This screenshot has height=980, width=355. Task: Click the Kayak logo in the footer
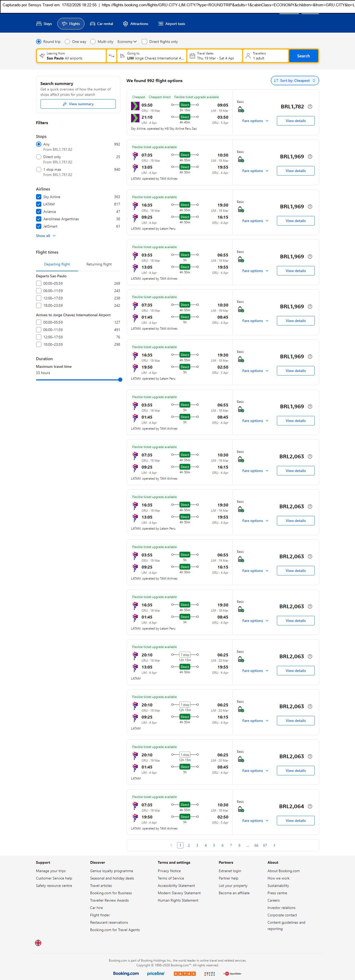(184, 973)
